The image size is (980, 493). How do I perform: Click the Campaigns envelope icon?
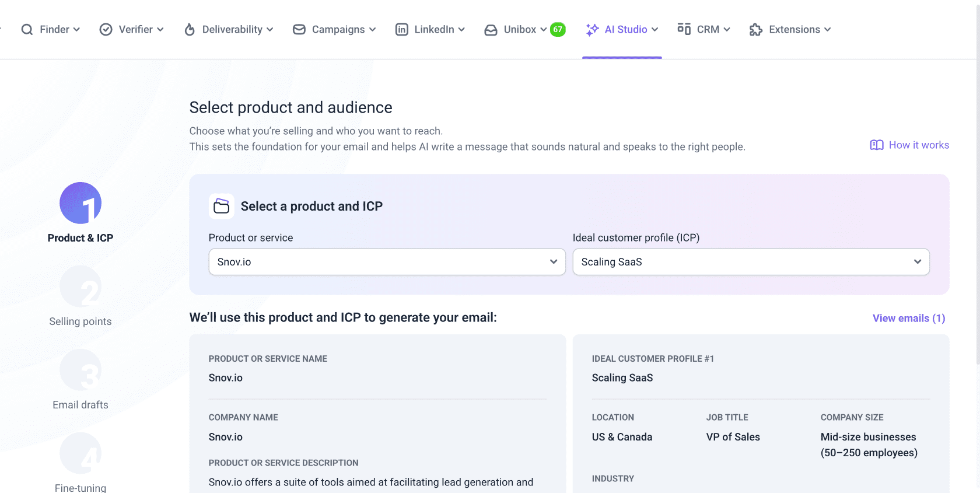pyautogui.click(x=299, y=30)
